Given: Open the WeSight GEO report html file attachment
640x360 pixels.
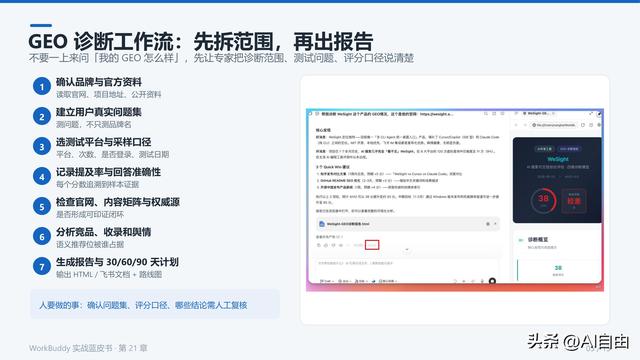Looking at the screenshot, I should tap(407, 224).
